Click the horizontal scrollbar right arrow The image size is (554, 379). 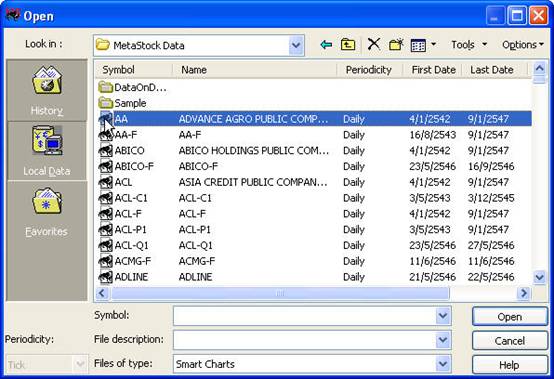(x=524, y=293)
